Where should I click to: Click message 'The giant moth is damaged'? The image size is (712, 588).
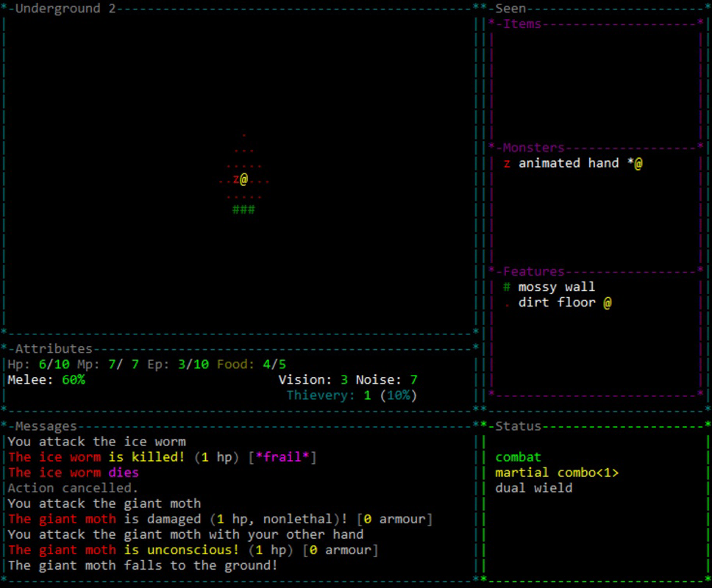tap(104, 519)
